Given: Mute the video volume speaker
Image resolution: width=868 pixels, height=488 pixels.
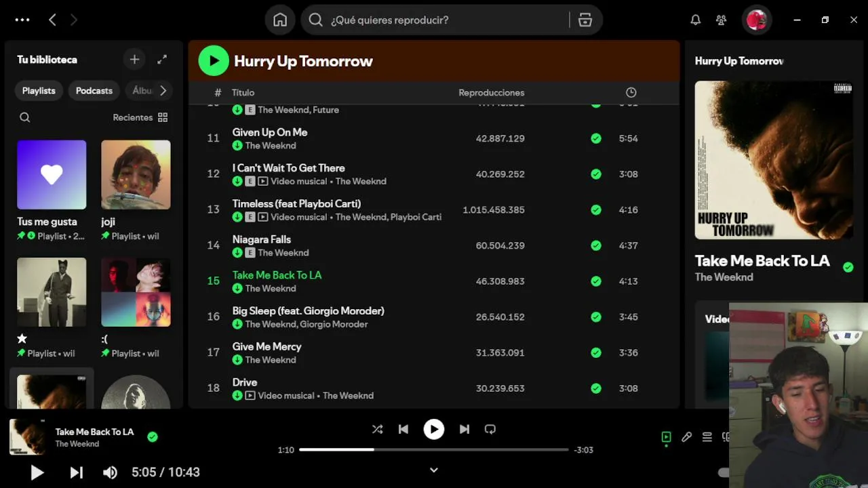Looking at the screenshot, I should 110,472.
